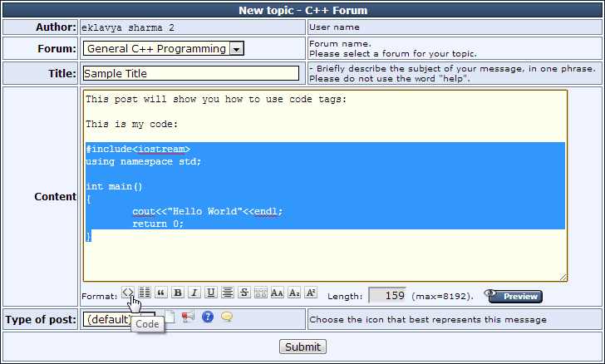This screenshot has width=605, height=364.
Task: Click the Preview button
Action: pos(513,296)
